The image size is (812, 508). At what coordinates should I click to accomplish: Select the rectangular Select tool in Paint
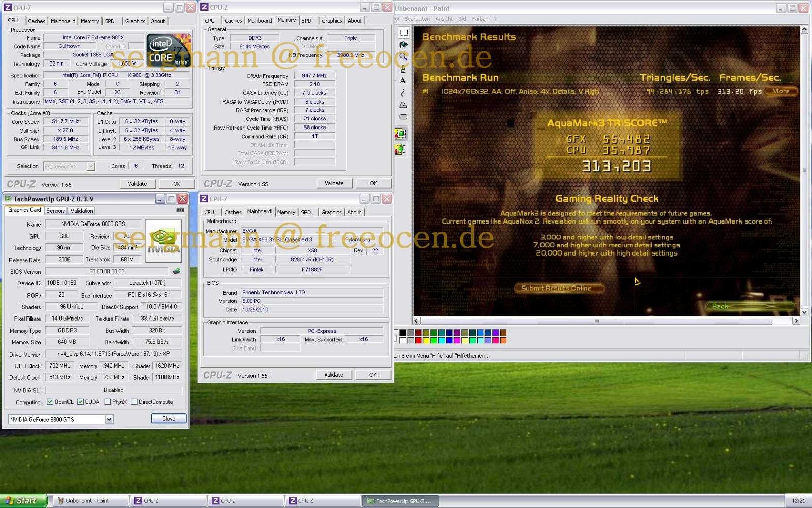coord(403,33)
